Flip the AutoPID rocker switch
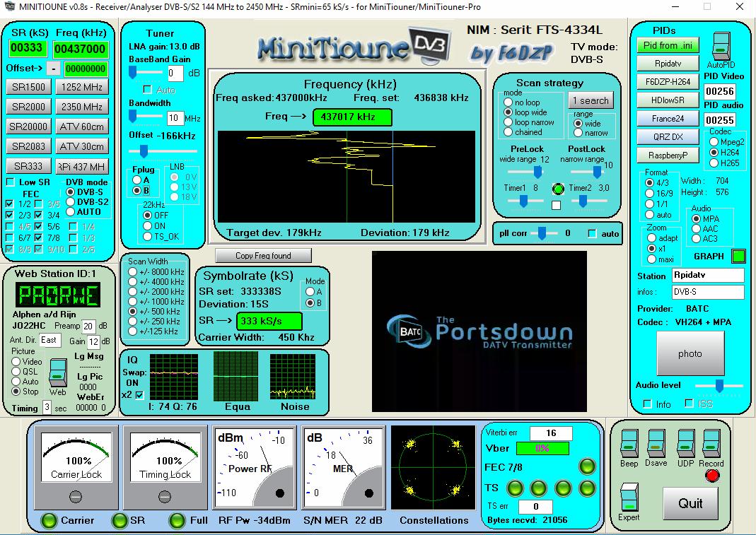Image resolution: width=756 pixels, height=535 pixels. point(721,46)
